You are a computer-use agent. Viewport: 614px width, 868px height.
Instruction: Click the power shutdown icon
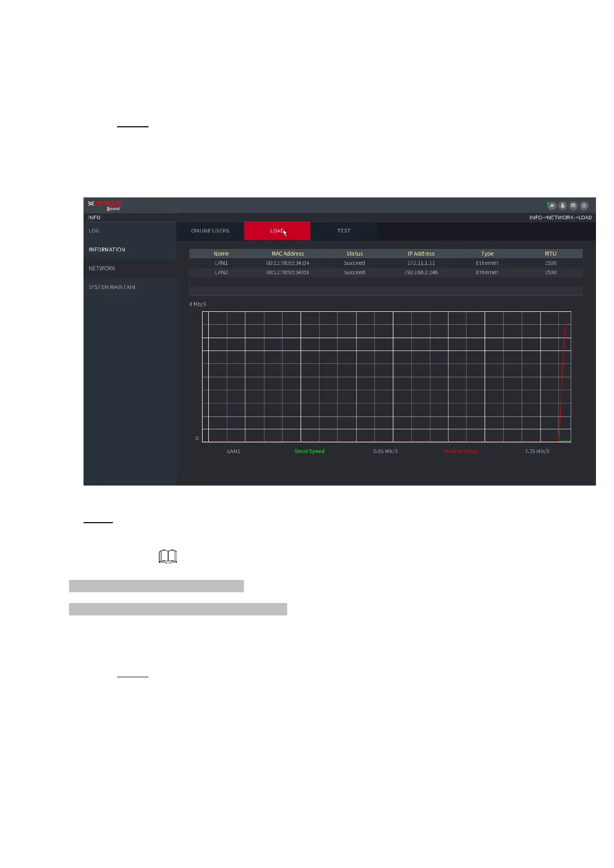(584, 206)
